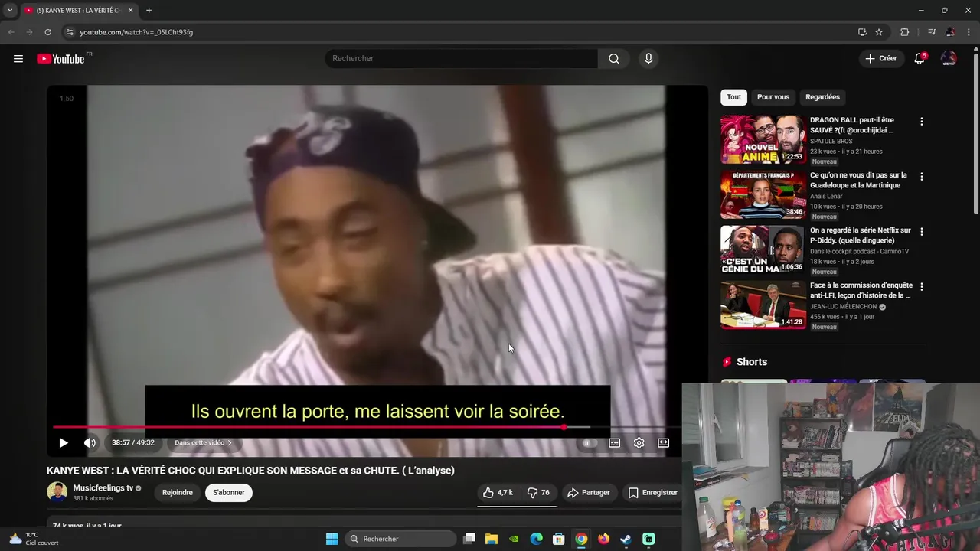980x551 pixels.
Task: Open the YouTube hamburger guide menu
Action: pos(18,58)
